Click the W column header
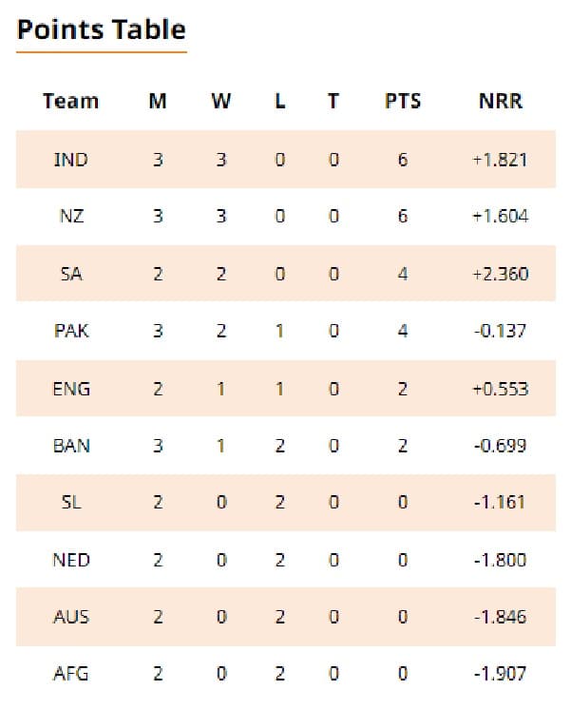The height and width of the screenshot is (728, 571). pos(220,101)
